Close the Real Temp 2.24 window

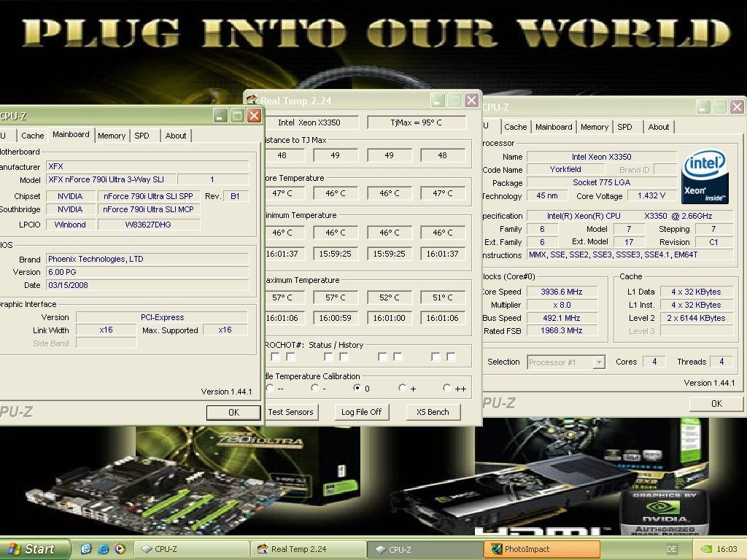click(x=471, y=101)
